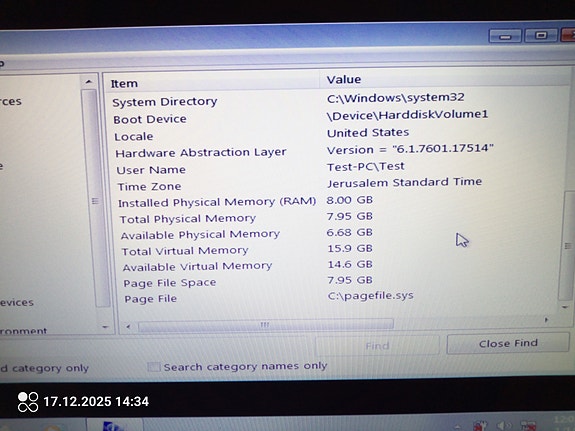Click the horizontal scrollbar right arrow
The image size is (575, 431).
tap(546, 320)
